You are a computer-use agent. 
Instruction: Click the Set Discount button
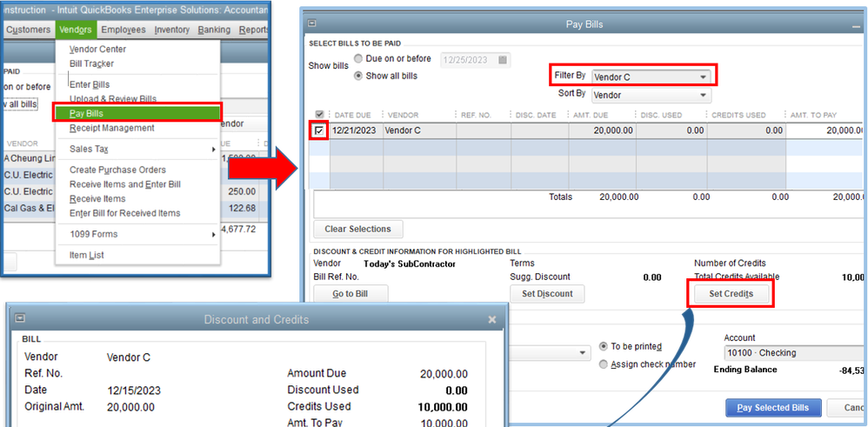pyautogui.click(x=547, y=294)
